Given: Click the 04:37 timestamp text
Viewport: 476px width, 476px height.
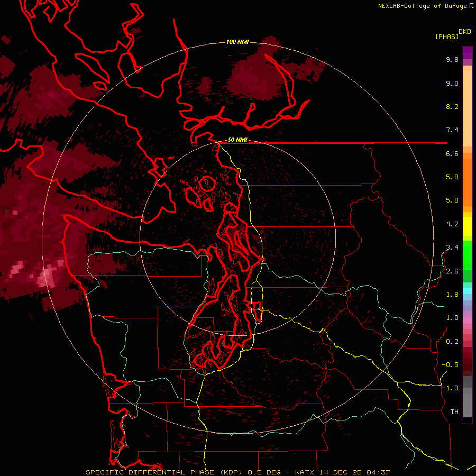Looking at the screenshot, I should pos(378,472).
